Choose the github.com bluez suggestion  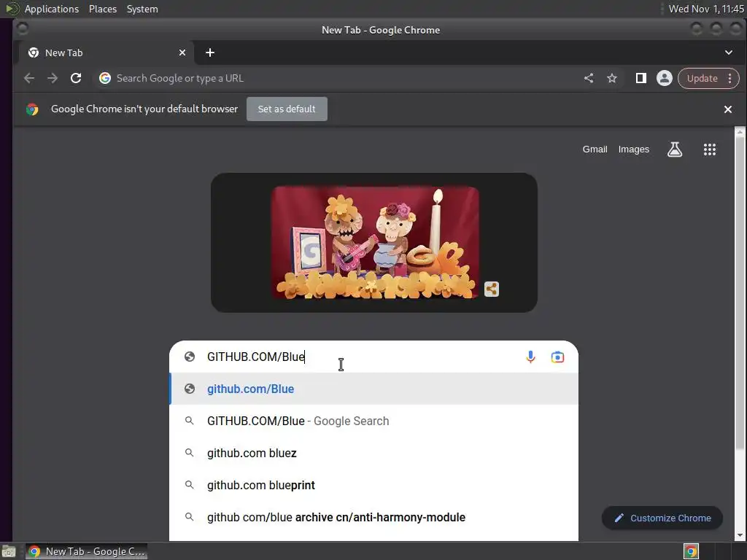pos(374,453)
